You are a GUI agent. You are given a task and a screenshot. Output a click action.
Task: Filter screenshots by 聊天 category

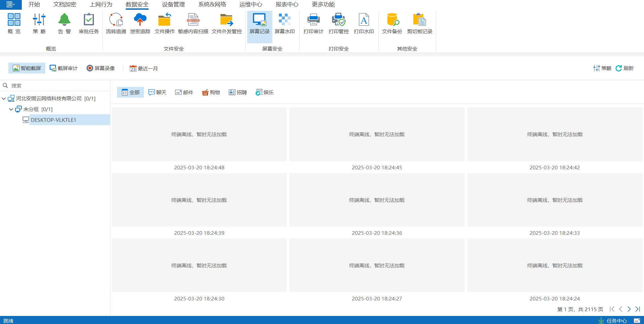[157, 93]
